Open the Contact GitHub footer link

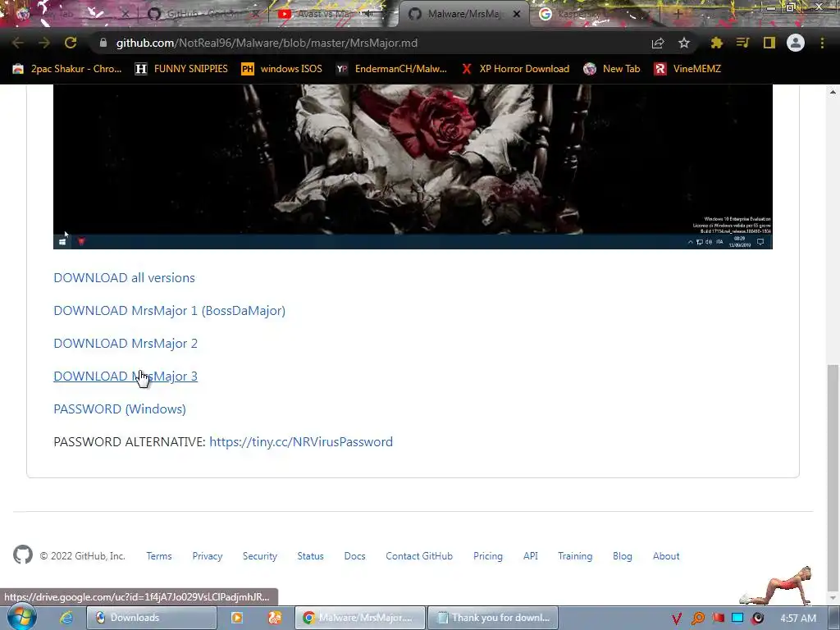(419, 556)
